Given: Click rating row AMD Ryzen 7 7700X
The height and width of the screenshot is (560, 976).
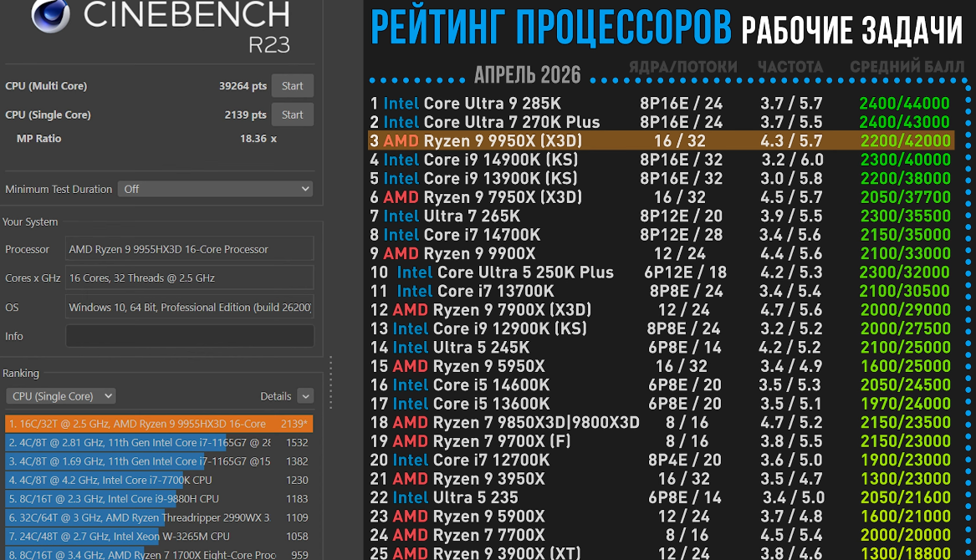Looking at the screenshot, I should click(x=661, y=534).
